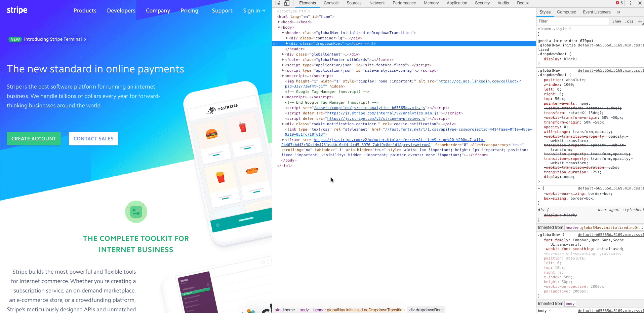Add a new style rule
The height and width of the screenshot is (313, 644).
pos(640,21)
